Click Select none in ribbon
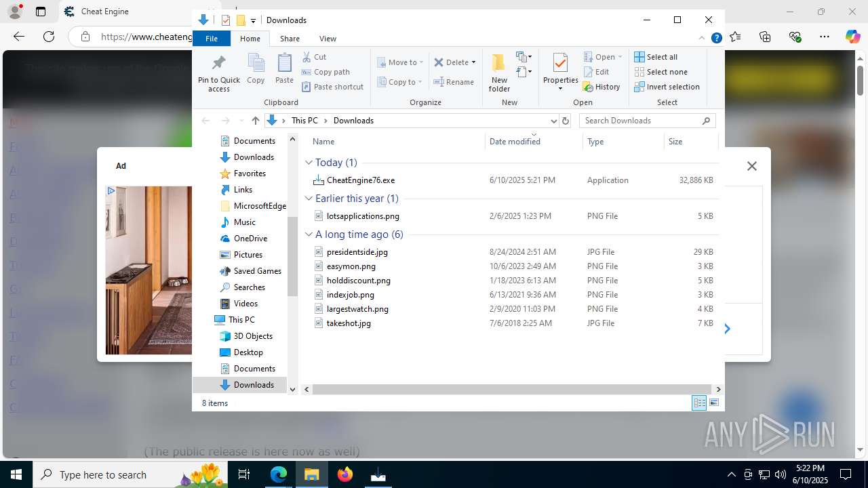Viewport: 868px width, 488px height. tap(660, 72)
